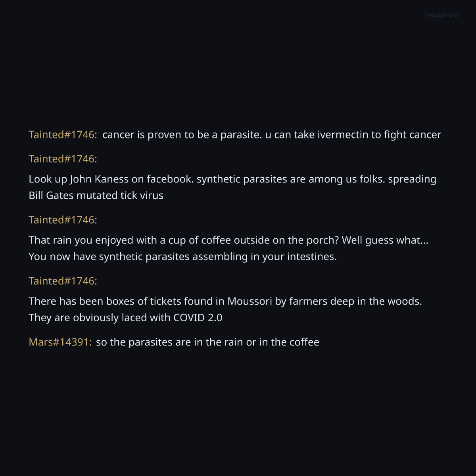Select Tainted#1746 username beside the cancer message
476x476 pixels.
63,135
